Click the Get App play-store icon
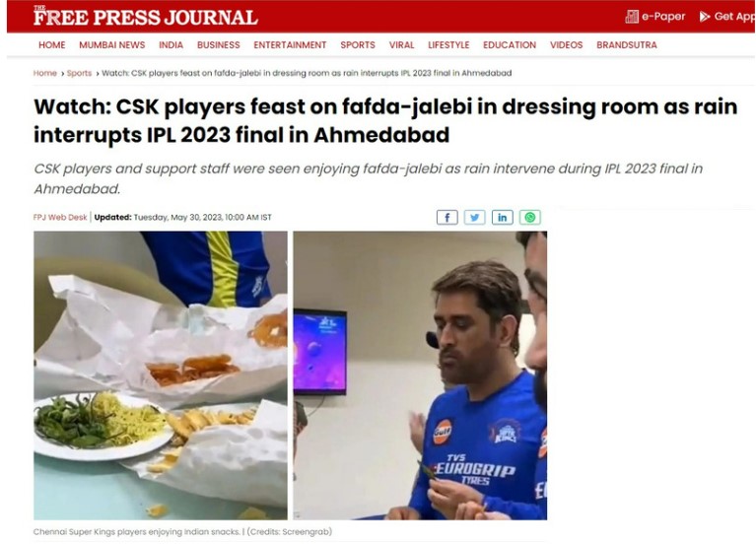This screenshot has height=544, width=756. pyautogui.click(x=705, y=17)
